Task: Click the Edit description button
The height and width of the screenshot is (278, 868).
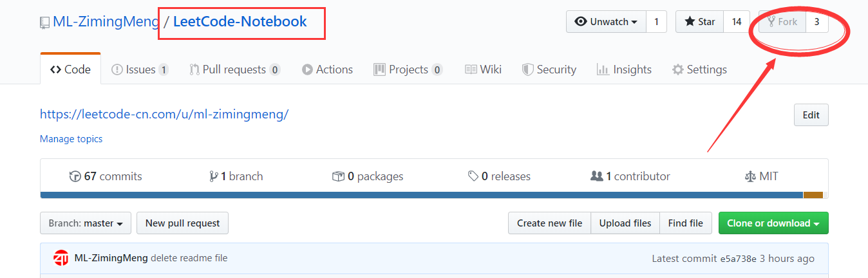Action: point(811,115)
